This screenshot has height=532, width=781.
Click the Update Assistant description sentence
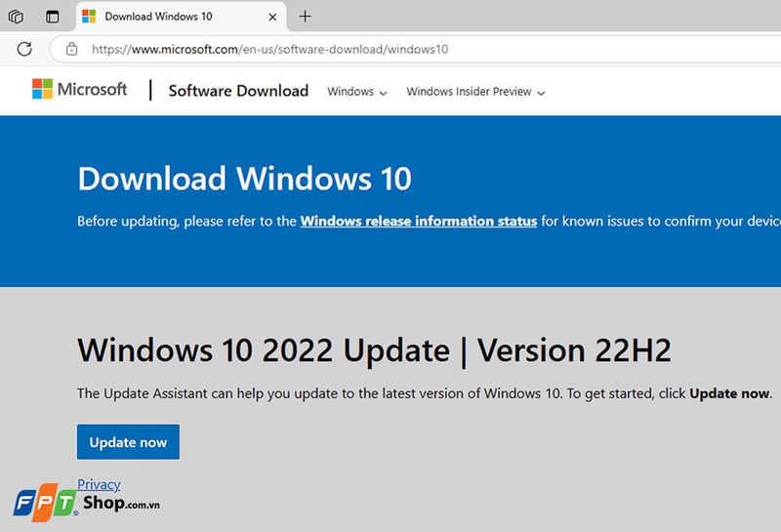425,393
